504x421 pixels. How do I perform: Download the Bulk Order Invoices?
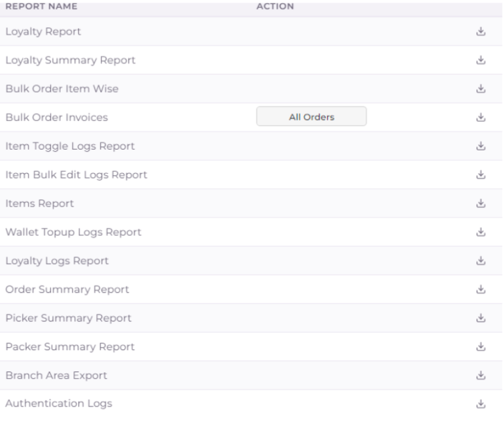point(479,117)
